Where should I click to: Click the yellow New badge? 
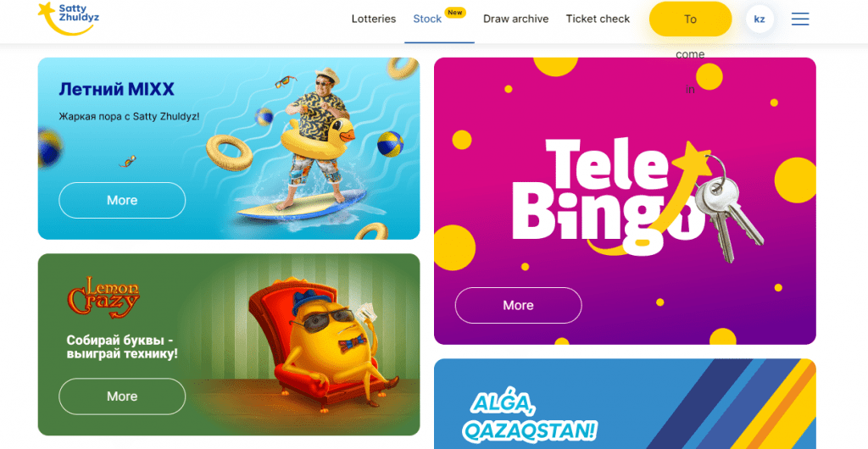455,12
